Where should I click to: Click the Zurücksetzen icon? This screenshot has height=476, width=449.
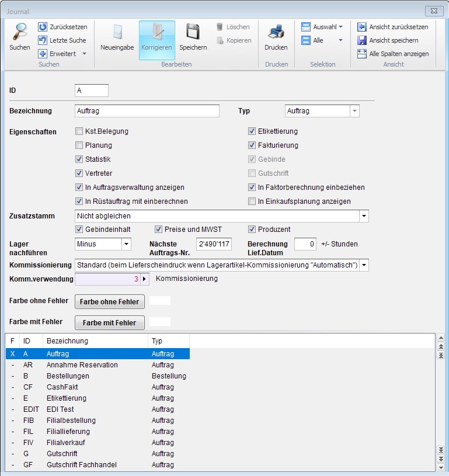click(43, 27)
